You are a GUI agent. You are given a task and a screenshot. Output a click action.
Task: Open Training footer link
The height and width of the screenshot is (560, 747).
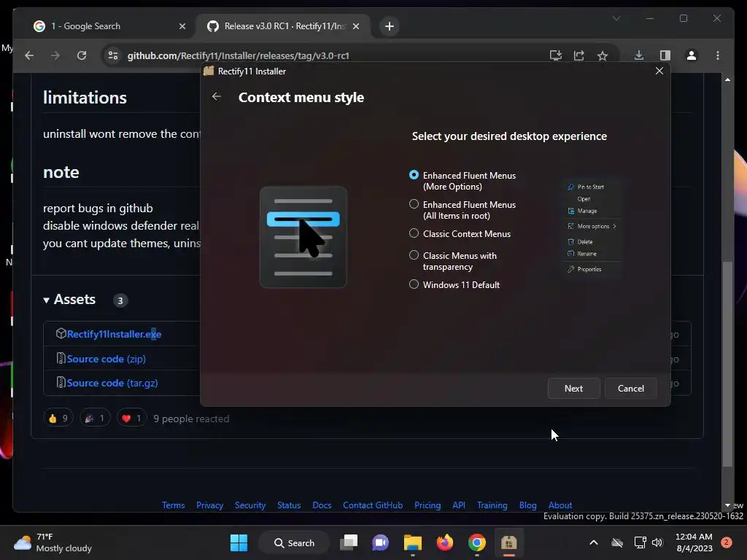click(492, 505)
